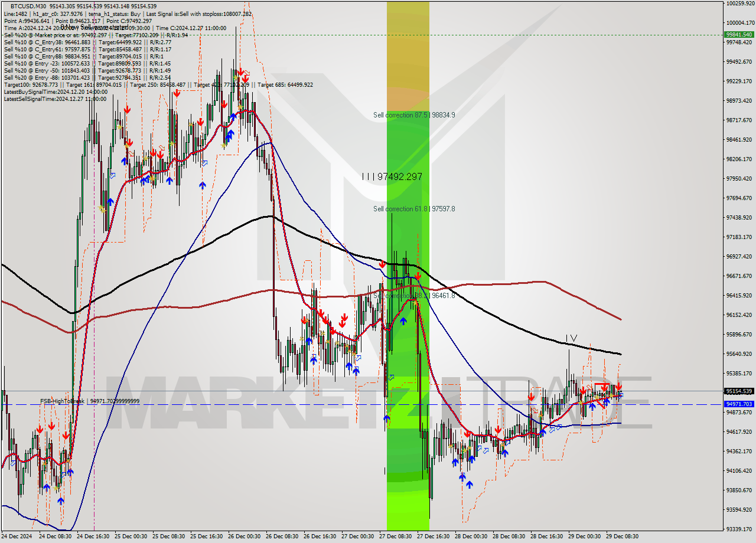Click the '24 Dec 16:30' time label

(x=93, y=537)
